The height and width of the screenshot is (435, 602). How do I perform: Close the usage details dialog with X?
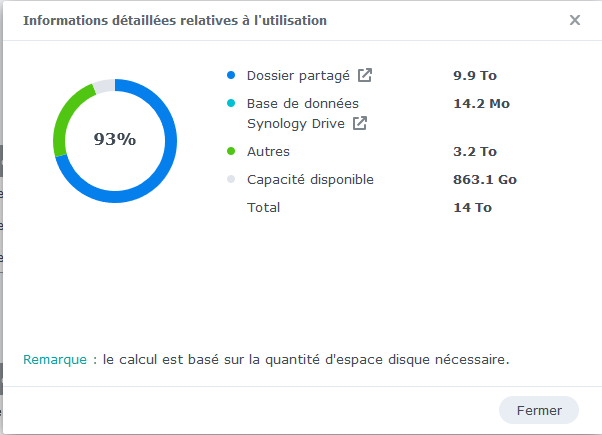575,20
